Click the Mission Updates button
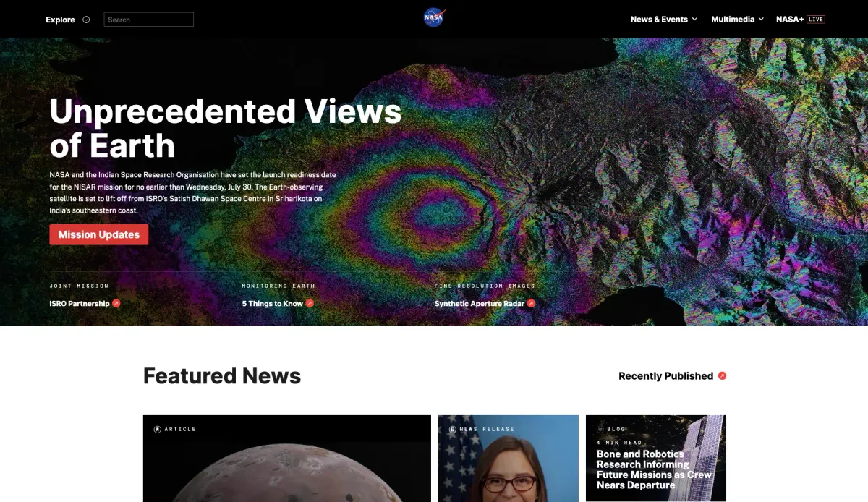This screenshot has height=502, width=868. (x=99, y=234)
